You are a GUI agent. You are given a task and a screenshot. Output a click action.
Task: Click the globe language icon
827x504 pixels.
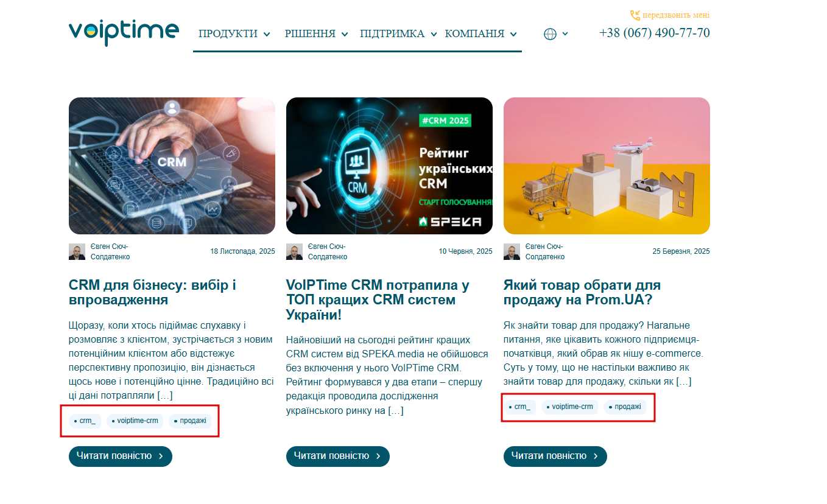[x=550, y=34]
